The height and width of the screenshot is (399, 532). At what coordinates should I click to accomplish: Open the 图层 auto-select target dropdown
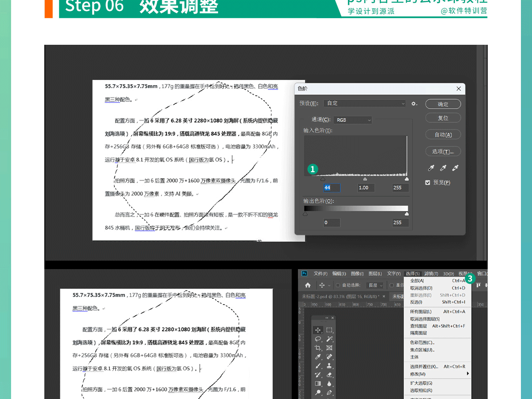pos(376,285)
